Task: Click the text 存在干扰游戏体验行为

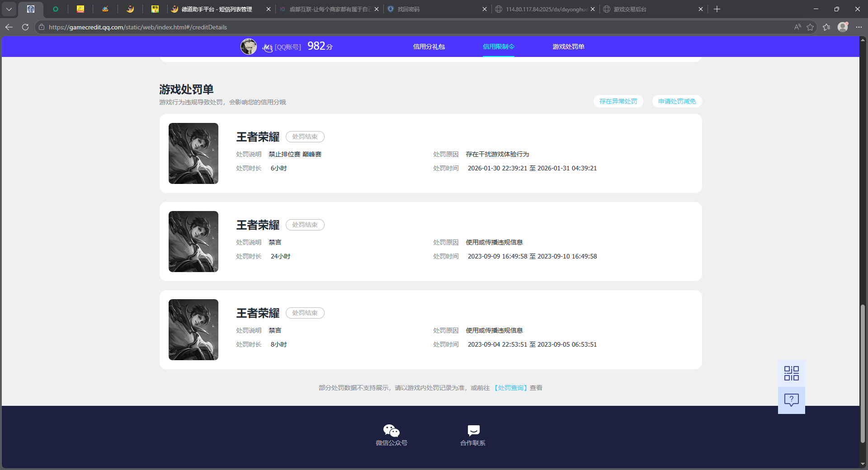Action: 497,154
